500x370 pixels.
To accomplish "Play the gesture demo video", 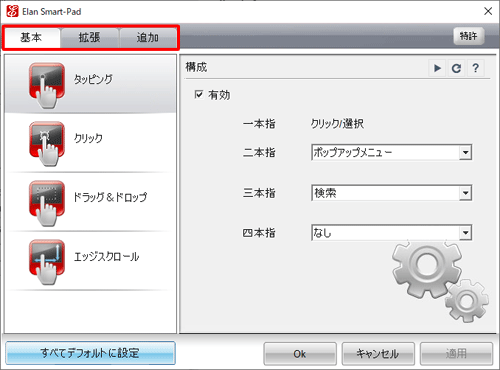I will tap(437, 68).
